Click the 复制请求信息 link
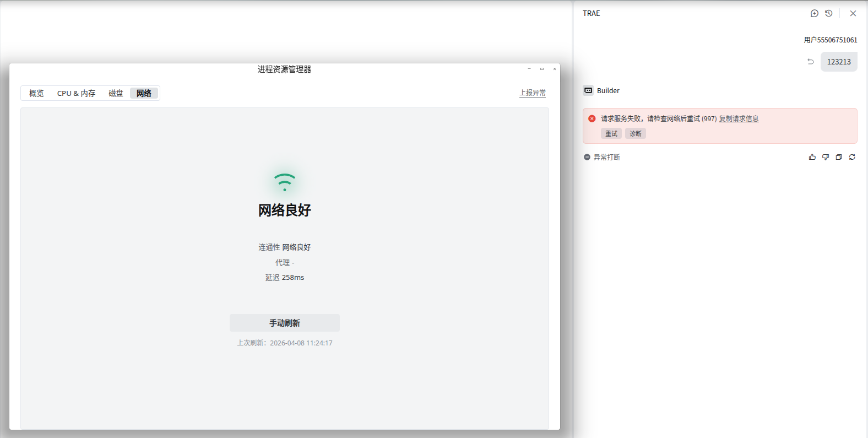 (x=739, y=118)
